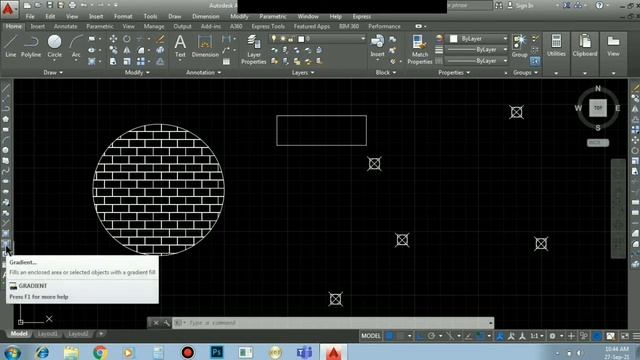Viewport: 640px width, 360px height.
Task: Toggle clean screen in the status bar
Action: (625, 336)
